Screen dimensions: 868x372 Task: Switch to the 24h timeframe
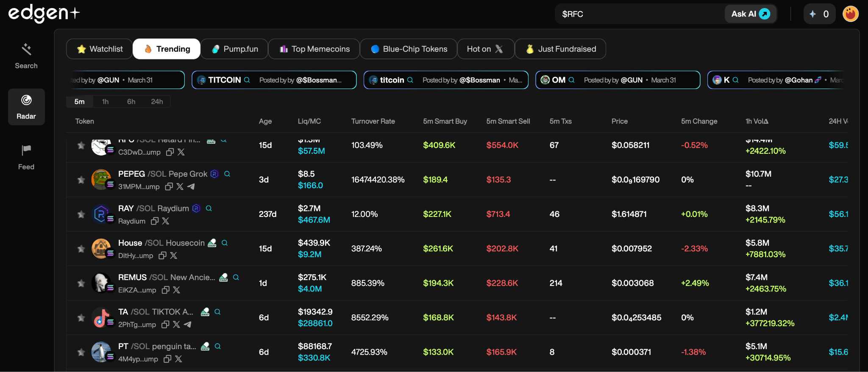point(157,102)
